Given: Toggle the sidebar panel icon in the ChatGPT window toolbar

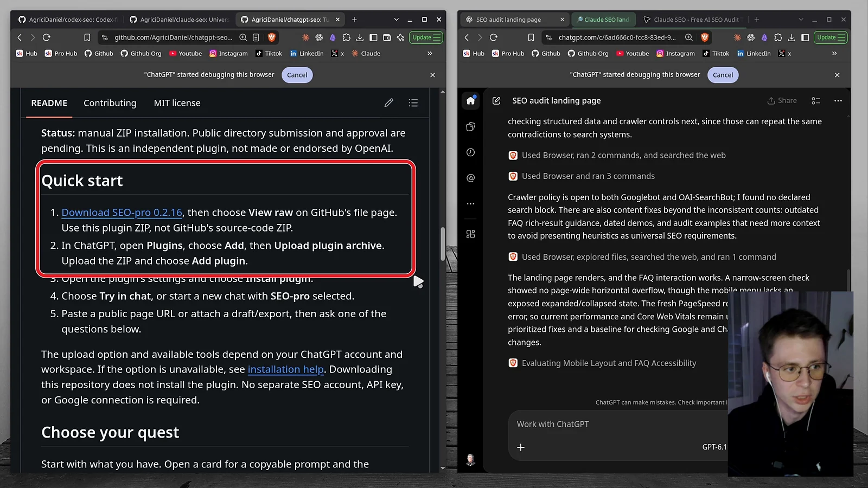Looking at the screenshot, I should pyautogui.click(x=805, y=37).
